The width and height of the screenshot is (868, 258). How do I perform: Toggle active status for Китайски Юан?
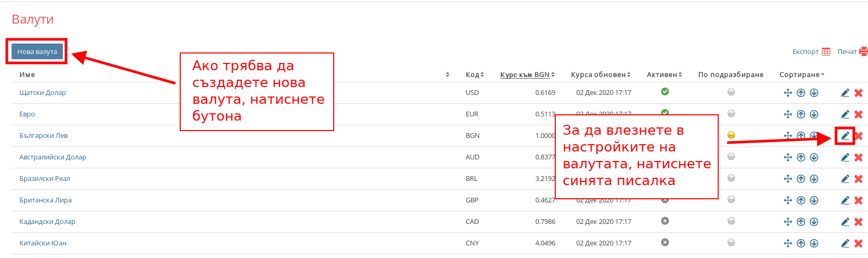665,242
